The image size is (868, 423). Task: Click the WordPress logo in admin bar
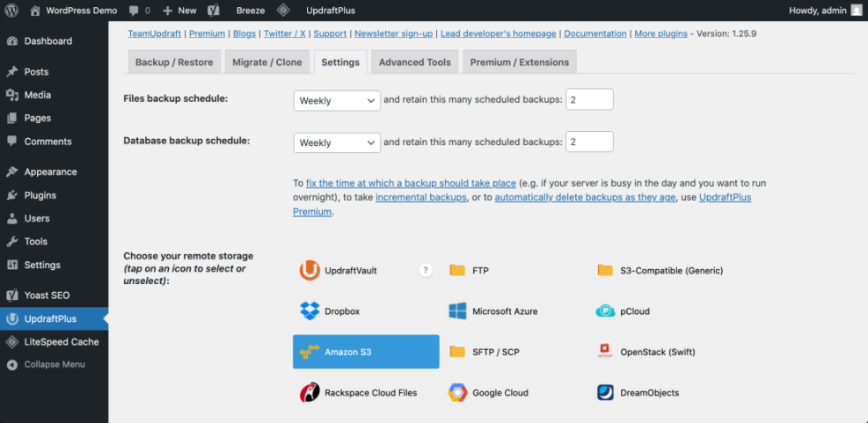pos(12,10)
